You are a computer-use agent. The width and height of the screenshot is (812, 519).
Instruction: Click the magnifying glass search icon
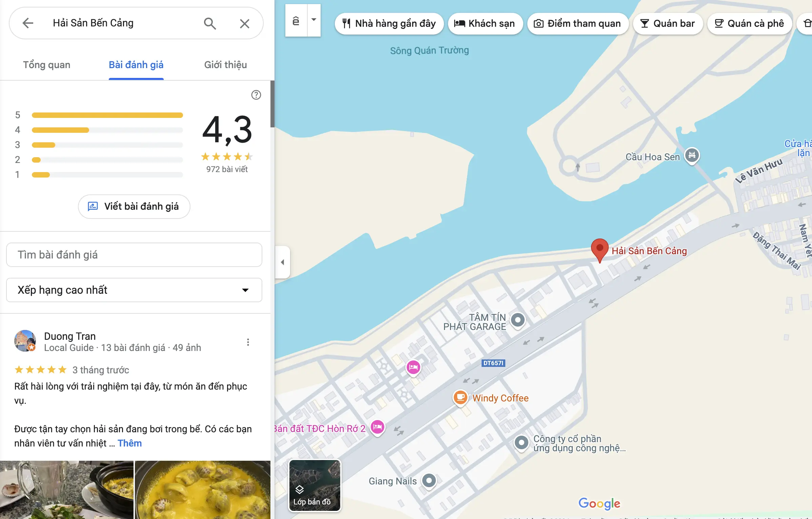[x=210, y=23]
